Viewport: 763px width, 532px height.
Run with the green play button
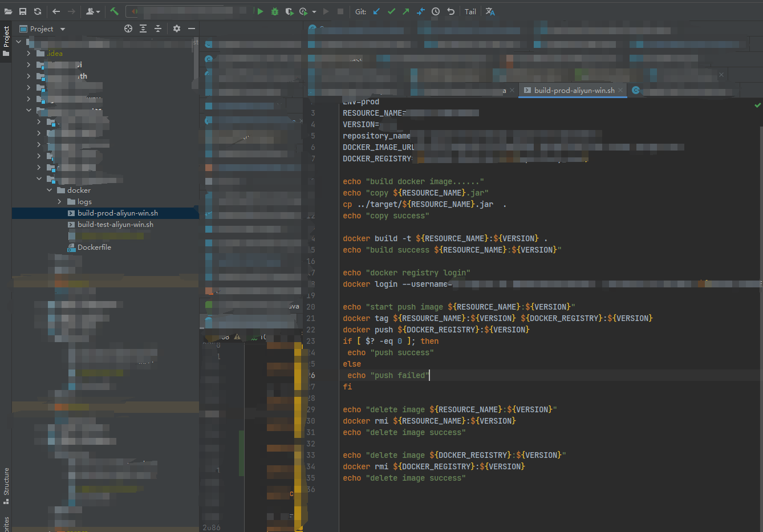[260, 11]
